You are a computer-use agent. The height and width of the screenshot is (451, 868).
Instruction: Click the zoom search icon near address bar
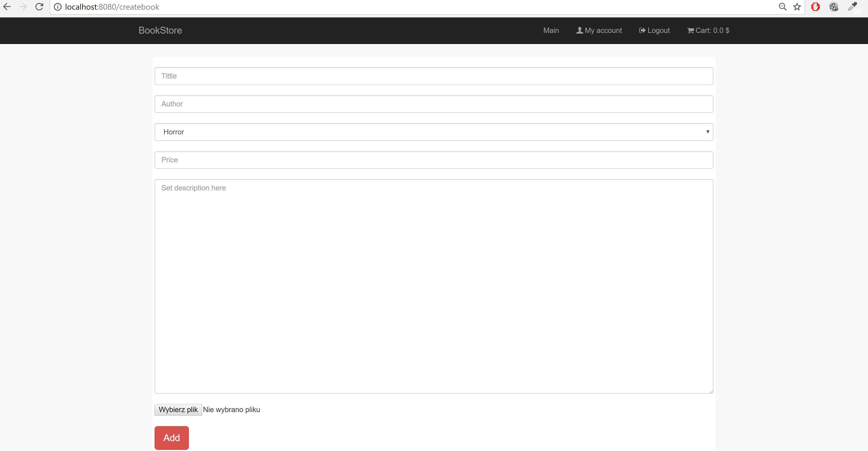pos(783,7)
